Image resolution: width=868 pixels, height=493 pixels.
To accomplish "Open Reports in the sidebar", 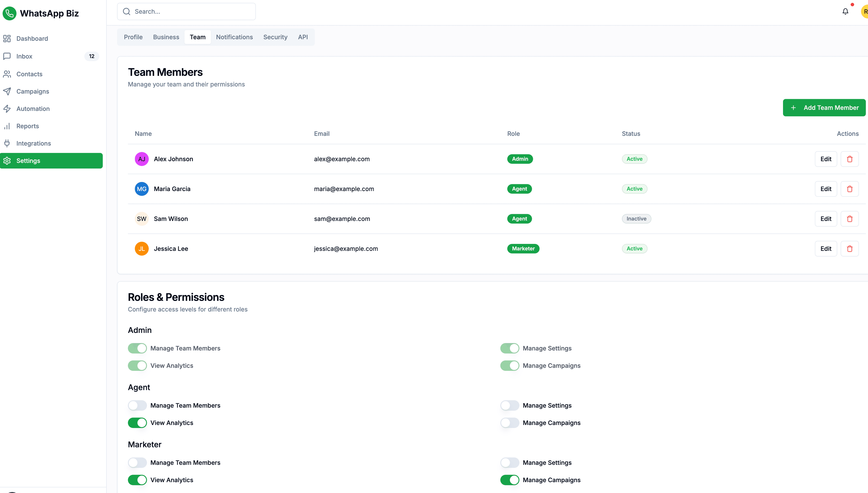I will coord(52,126).
